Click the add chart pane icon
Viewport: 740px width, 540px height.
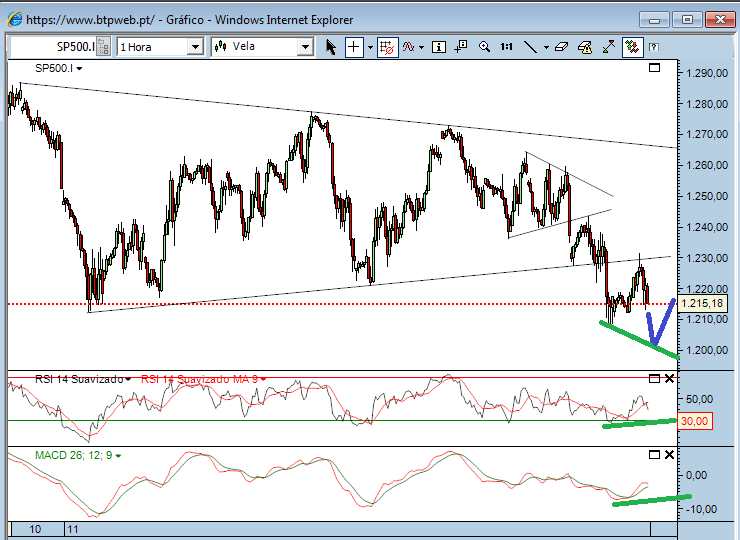coord(460,46)
